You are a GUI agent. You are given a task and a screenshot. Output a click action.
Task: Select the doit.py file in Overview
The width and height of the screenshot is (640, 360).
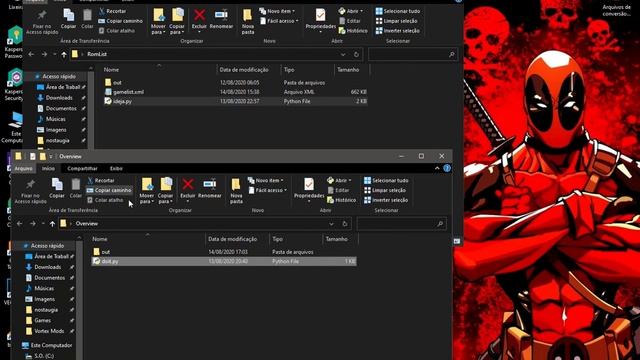(x=224, y=261)
